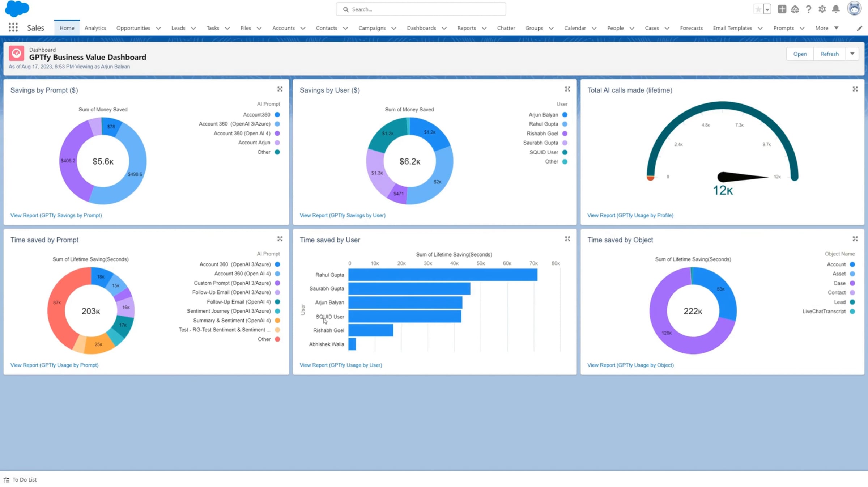Open View Report GPTfy Savings by User link

point(342,215)
